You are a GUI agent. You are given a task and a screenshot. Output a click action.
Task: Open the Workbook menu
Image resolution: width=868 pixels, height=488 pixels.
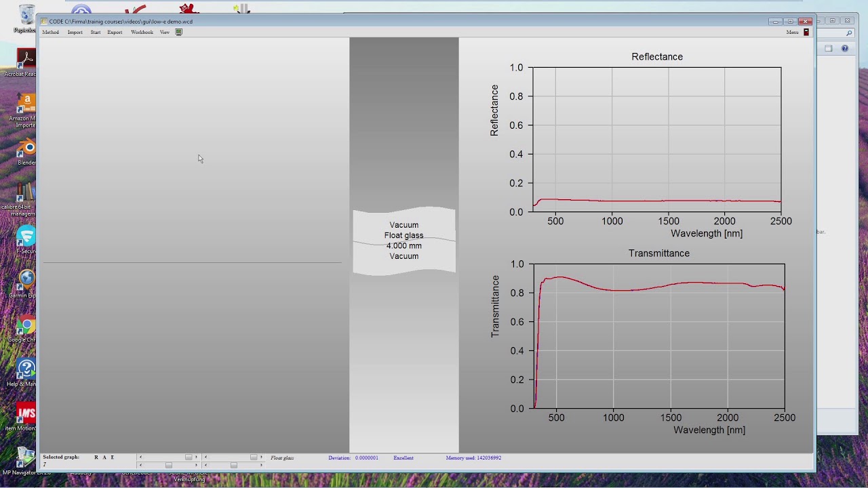pyautogui.click(x=142, y=32)
